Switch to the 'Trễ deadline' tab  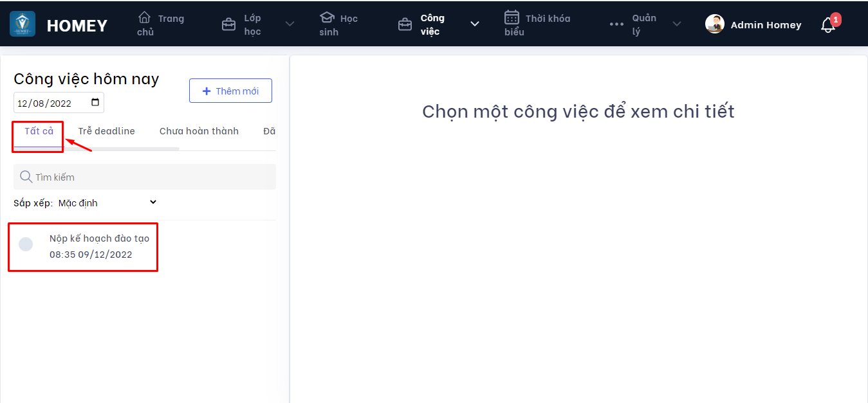pos(106,130)
